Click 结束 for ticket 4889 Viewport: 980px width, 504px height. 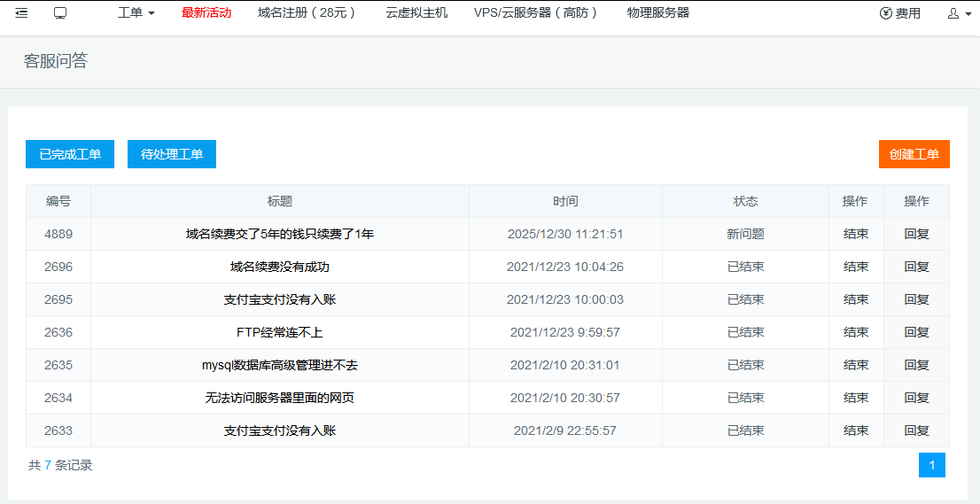pyautogui.click(x=855, y=235)
